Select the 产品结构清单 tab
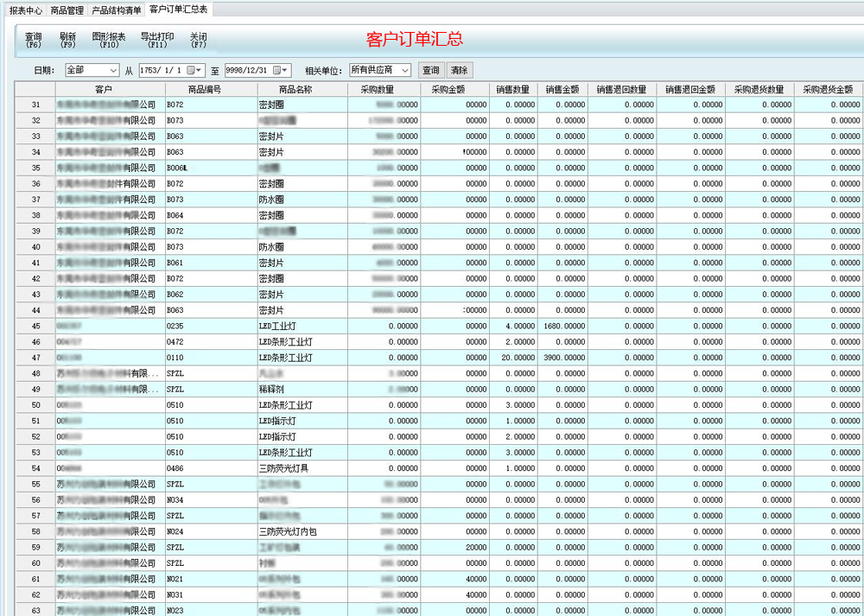The height and width of the screenshot is (616, 864). click(x=117, y=10)
